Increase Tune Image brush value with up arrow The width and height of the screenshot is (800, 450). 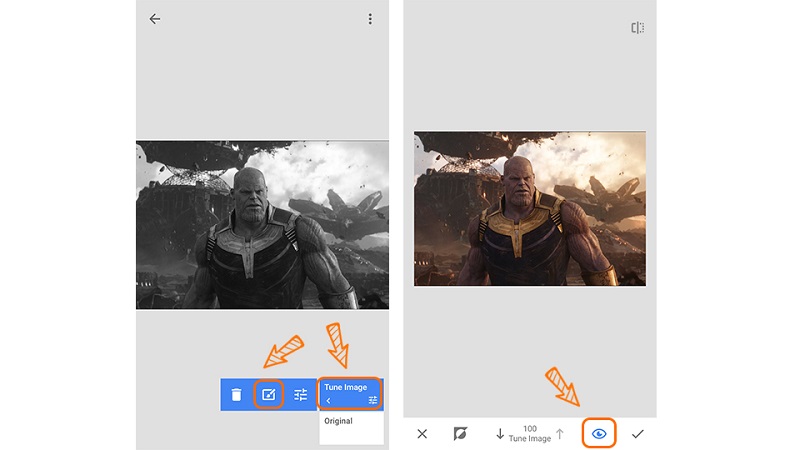[x=560, y=434]
